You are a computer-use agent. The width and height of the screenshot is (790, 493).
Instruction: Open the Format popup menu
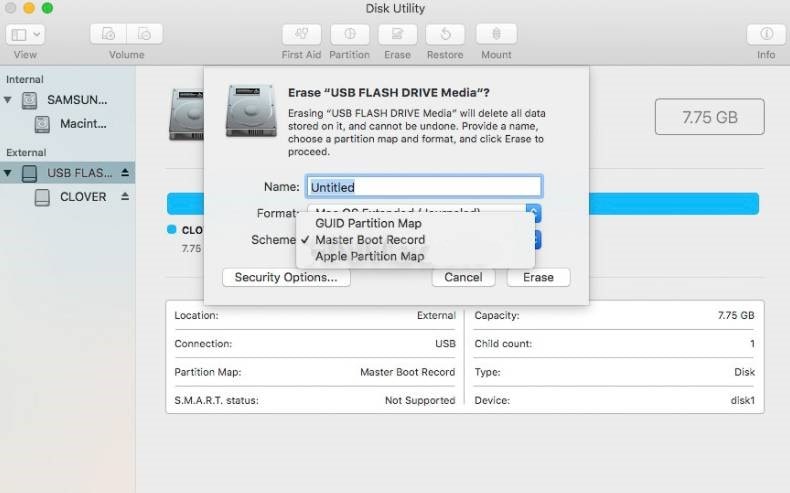(x=533, y=213)
